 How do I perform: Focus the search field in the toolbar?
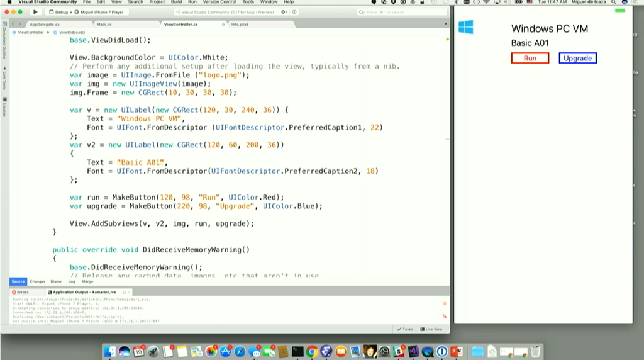401,13
